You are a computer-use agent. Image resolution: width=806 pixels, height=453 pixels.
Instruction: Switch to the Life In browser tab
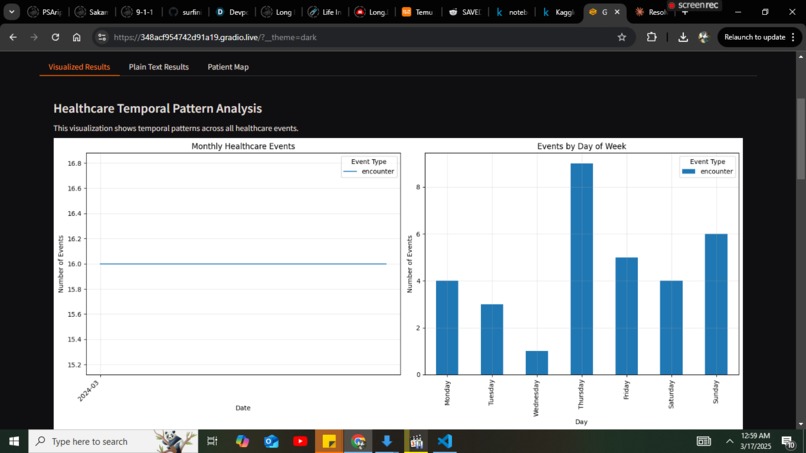point(325,12)
